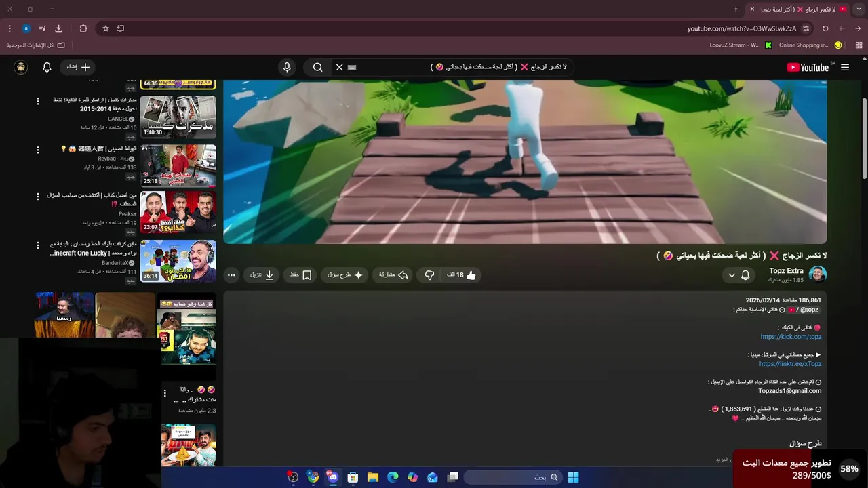This screenshot has width=868, height=488.
Task: Click the BanderitaX channel name
Action: [115, 262]
